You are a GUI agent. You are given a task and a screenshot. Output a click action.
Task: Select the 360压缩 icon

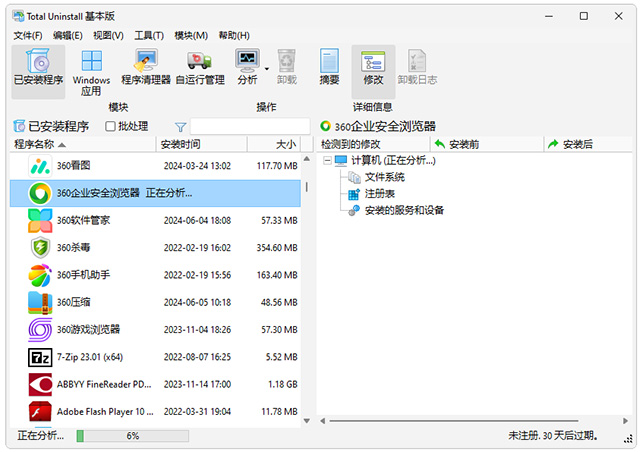tap(40, 303)
